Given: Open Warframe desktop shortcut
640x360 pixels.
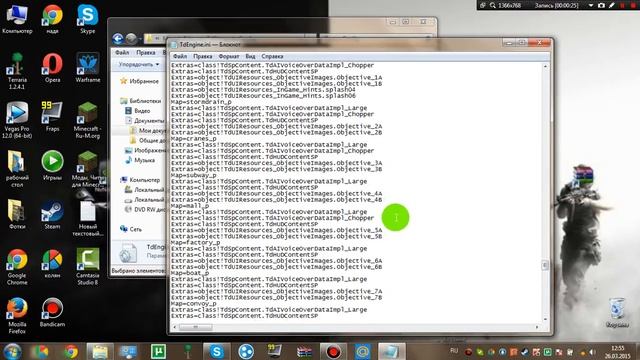Looking at the screenshot, I should coord(88,68).
